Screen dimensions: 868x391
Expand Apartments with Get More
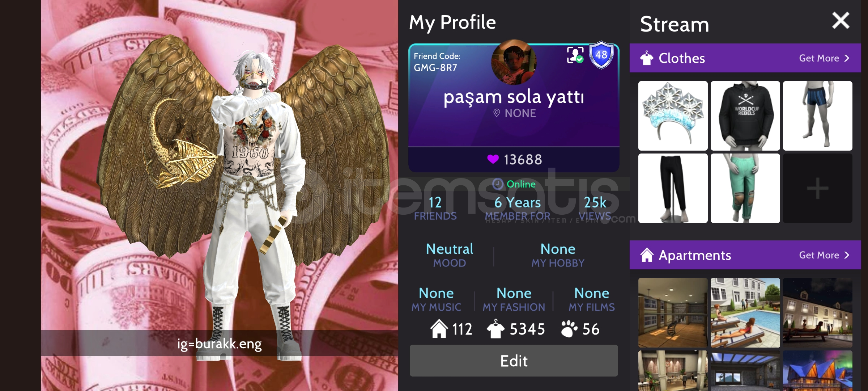point(824,255)
